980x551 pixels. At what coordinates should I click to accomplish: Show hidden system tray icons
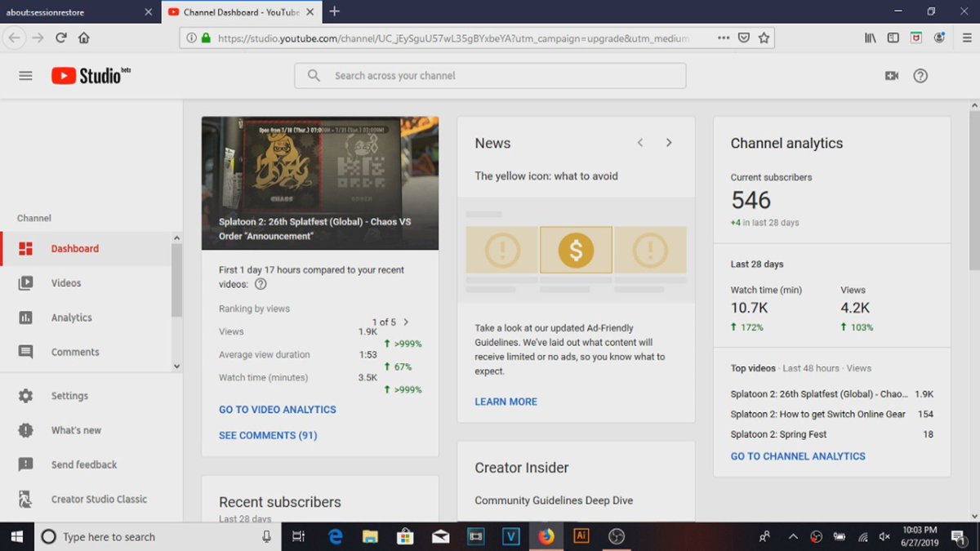click(792, 536)
